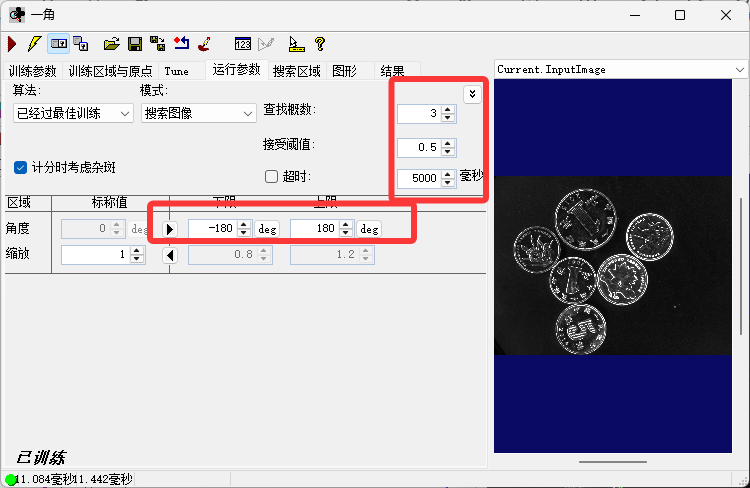Click the 缩放 nominal value field
750x488 pixels.
point(96,255)
